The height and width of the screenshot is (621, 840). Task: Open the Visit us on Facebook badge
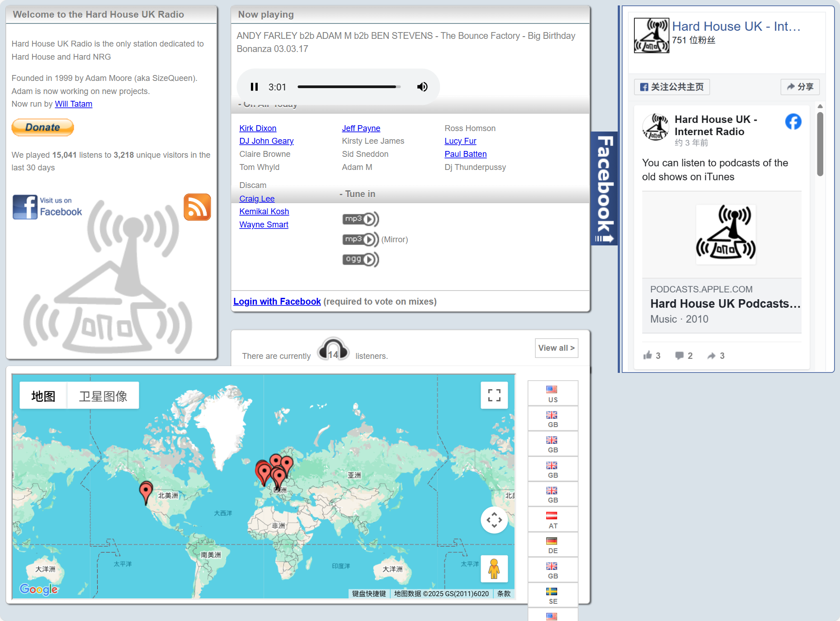click(x=47, y=207)
